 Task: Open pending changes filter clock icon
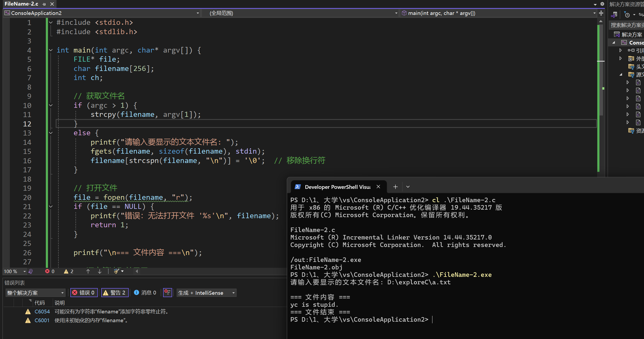[627, 15]
